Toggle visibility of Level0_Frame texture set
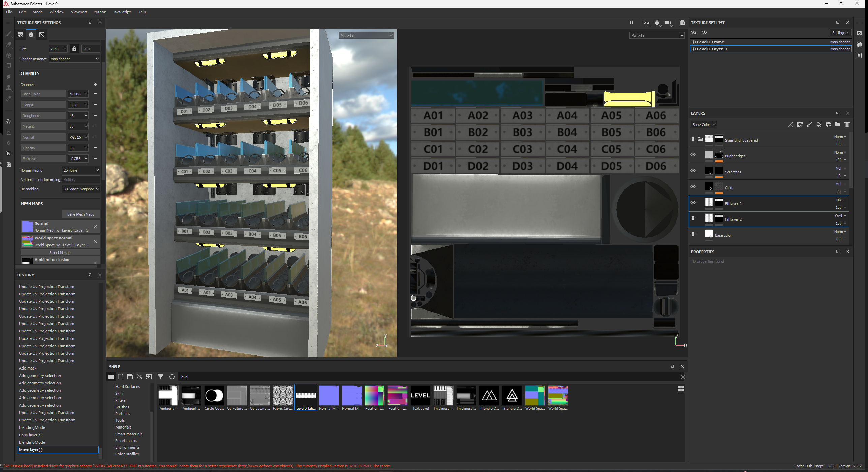The width and height of the screenshot is (868, 472). tap(694, 42)
